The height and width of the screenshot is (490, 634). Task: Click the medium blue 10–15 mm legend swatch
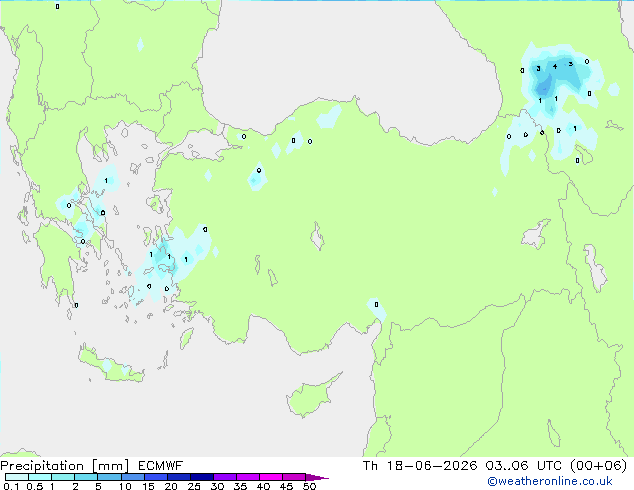(x=133, y=477)
